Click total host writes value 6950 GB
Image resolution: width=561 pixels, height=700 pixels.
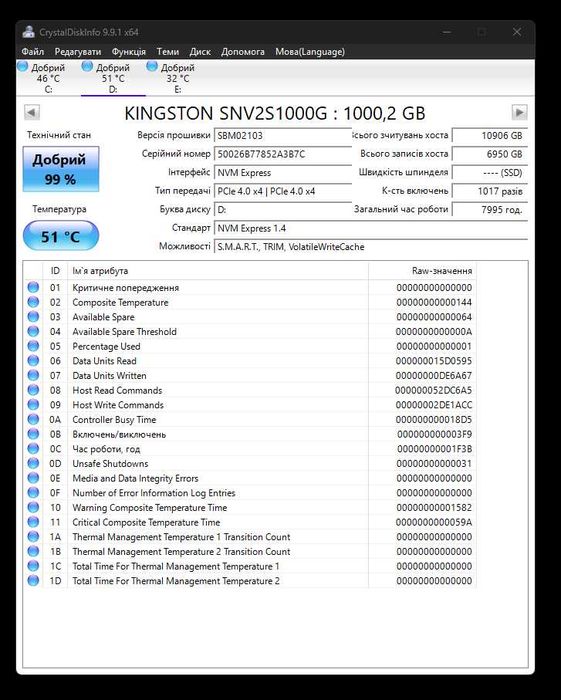click(x=490, y=154)
